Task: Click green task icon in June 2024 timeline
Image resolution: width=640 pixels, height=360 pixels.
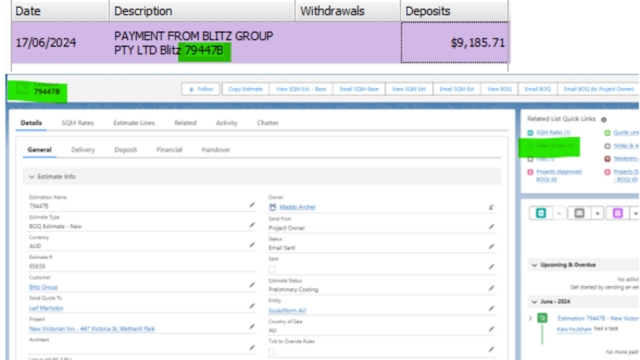Action: 542,318
